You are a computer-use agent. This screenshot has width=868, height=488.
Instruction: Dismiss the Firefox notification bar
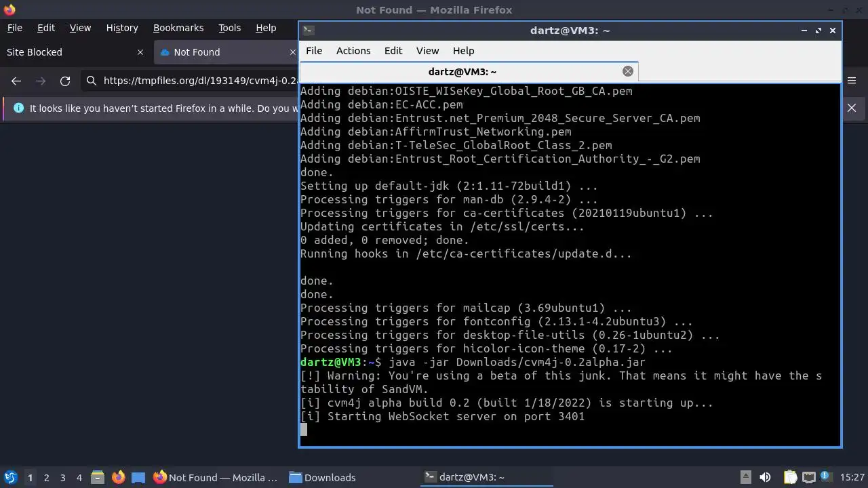click(x=852, y=108)
